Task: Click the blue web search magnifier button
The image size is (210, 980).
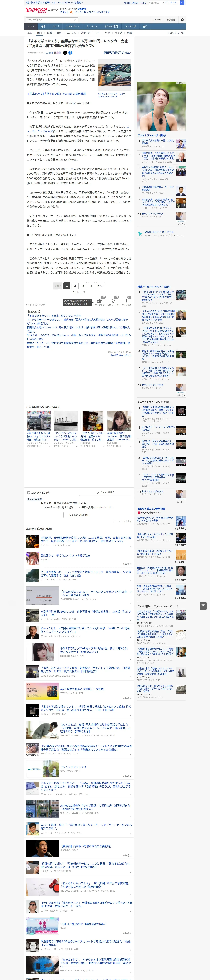Action: [x=183, y=3]
